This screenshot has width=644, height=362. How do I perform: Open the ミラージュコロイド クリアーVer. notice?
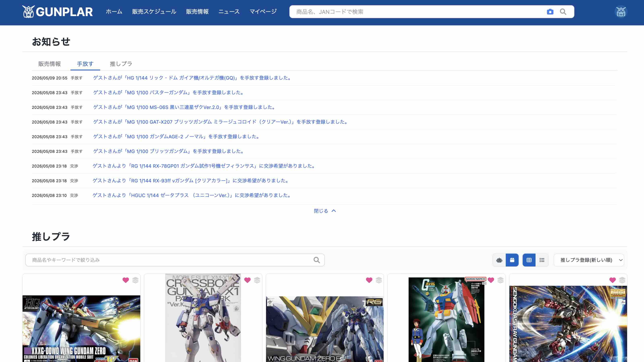pos(221,122)
